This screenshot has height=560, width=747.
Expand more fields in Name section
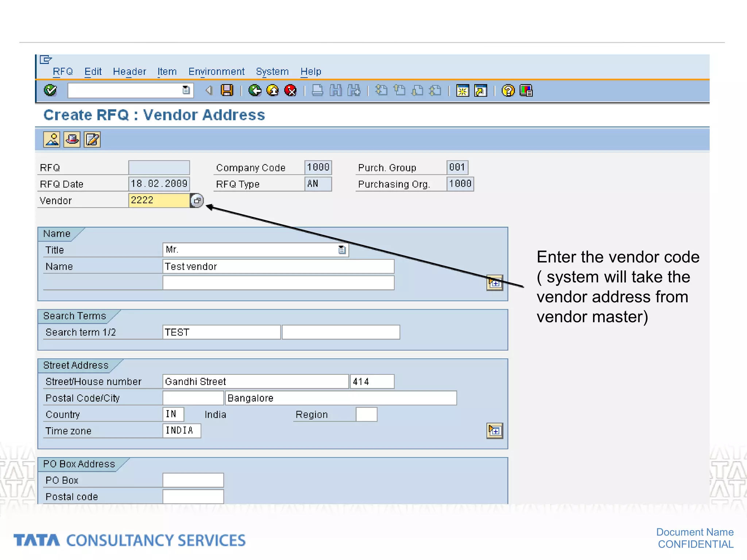[495, 283]
